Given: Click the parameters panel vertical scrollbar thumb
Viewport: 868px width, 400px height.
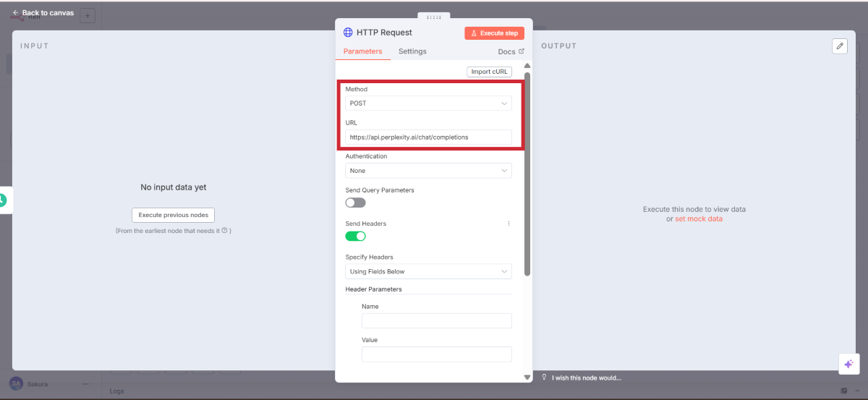Looking at the screenshot, I should (527, 174).
